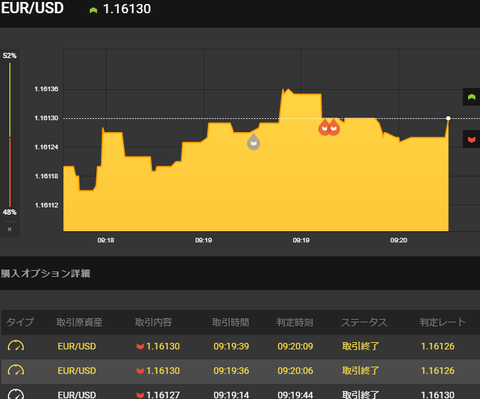Click the trade time 09:19:39
Viewport: 480px width, 399px height.
click(x=231, y=346)
